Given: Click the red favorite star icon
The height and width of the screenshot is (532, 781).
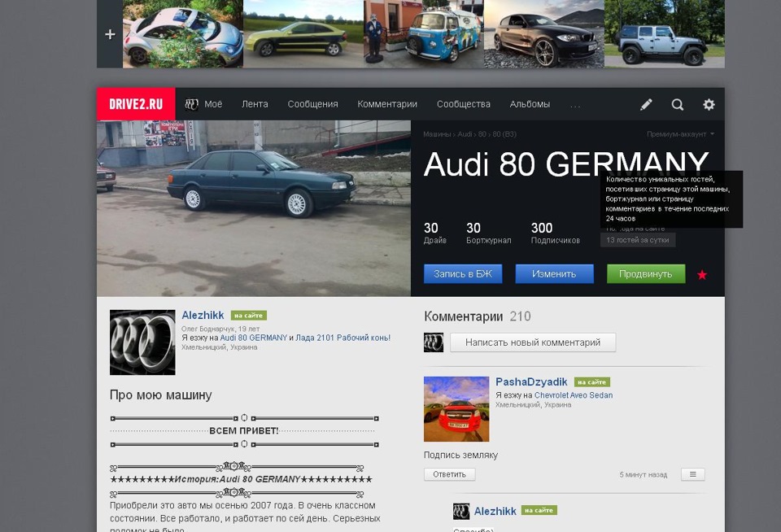Looking at the screenshot, I should coord(702,274).
